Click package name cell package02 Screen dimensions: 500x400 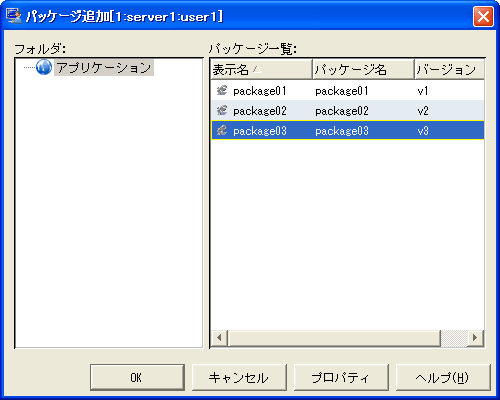pos(342,111)
